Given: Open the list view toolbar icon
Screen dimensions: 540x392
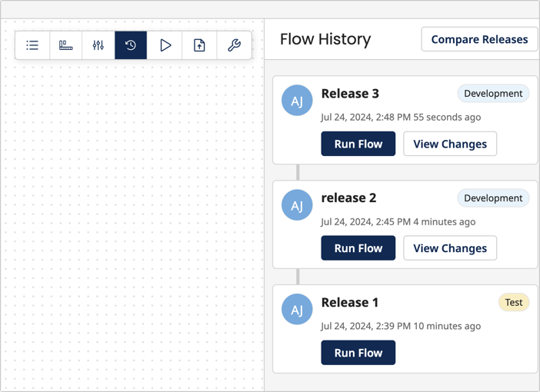Looking at the screenshot, I should click(32, 45).
